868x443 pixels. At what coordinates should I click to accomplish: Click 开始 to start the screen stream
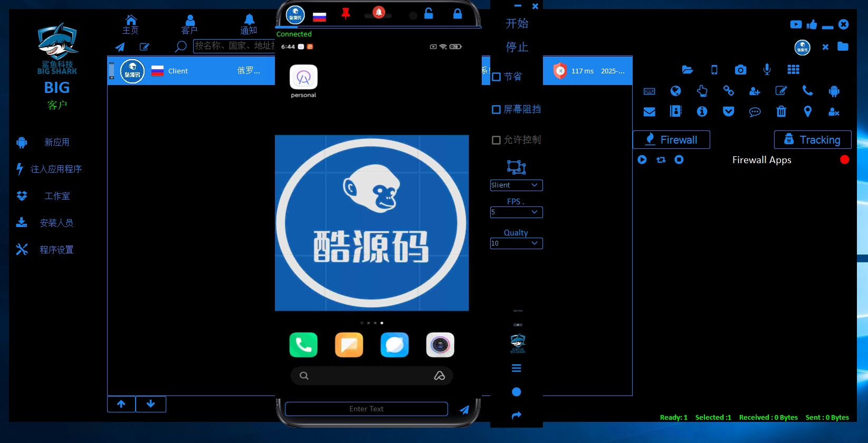click(x=517, y=23)
